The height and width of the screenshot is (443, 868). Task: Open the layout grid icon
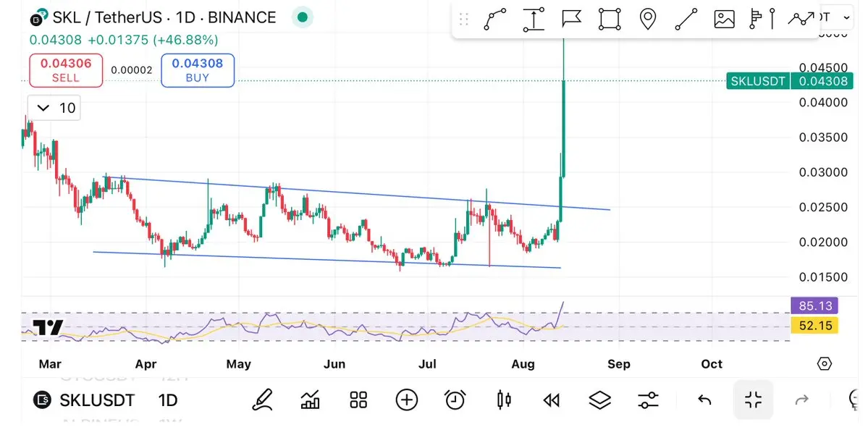pos(359,400)
